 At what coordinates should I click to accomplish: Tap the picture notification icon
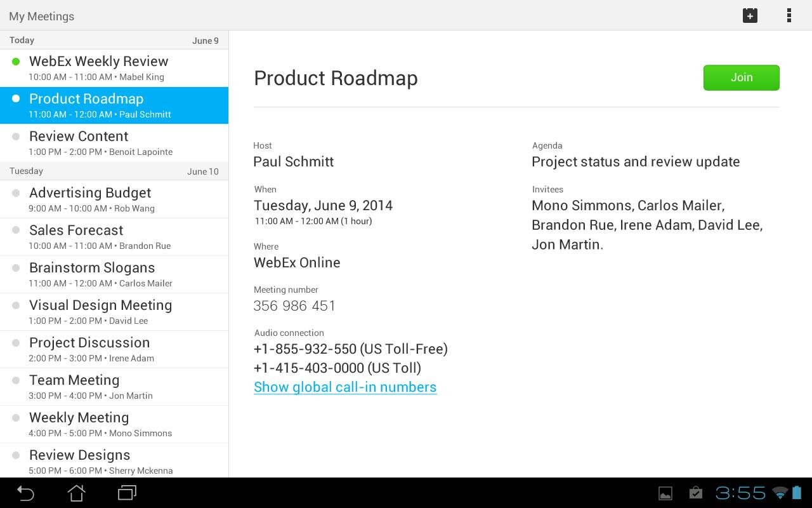point(665,493)
